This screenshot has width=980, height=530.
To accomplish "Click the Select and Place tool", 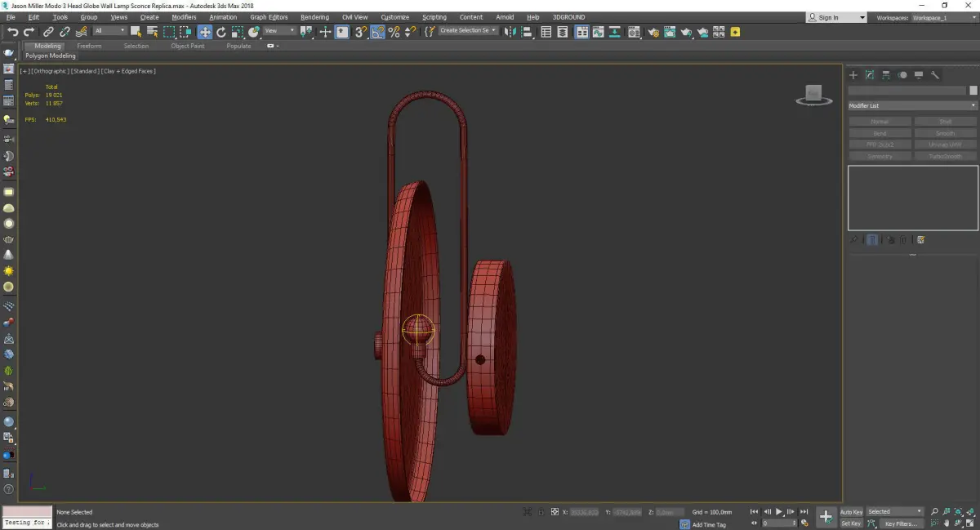I will [x=254, y=32].
